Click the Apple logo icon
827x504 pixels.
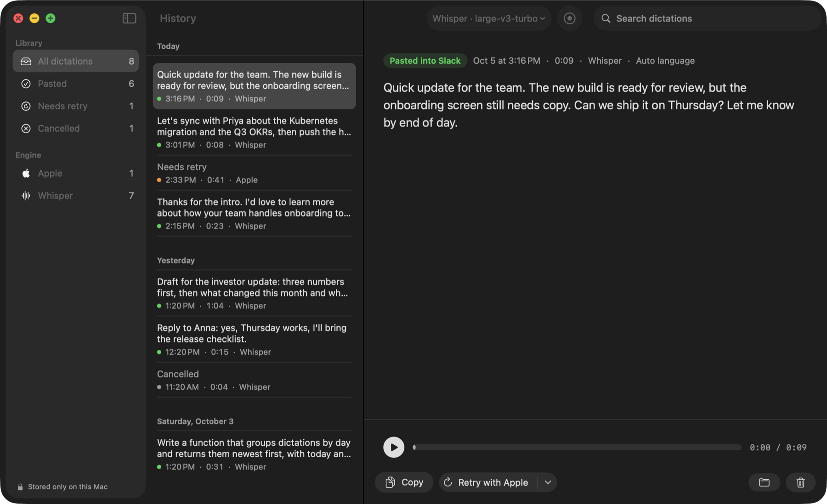tap(26, 173)
